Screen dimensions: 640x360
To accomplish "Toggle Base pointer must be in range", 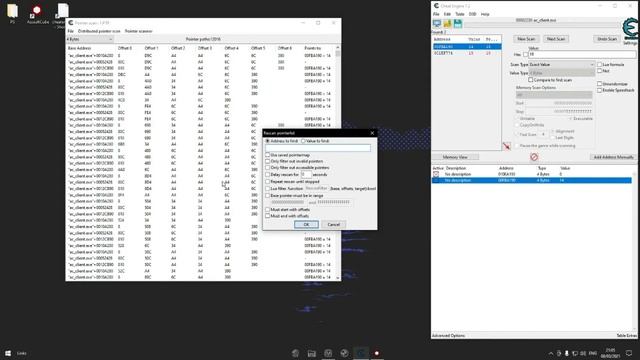I will click(268, 196).
